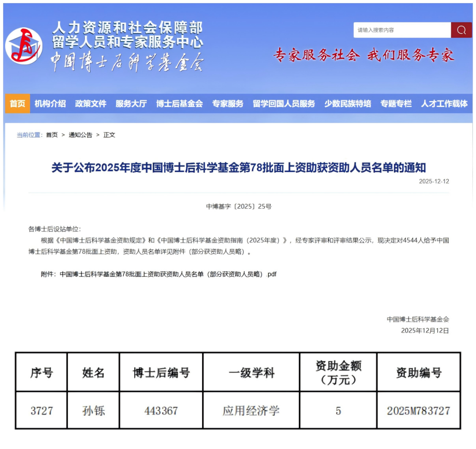
Task: Open the 专题专栏 navigation item
Action: pos(396,104)
